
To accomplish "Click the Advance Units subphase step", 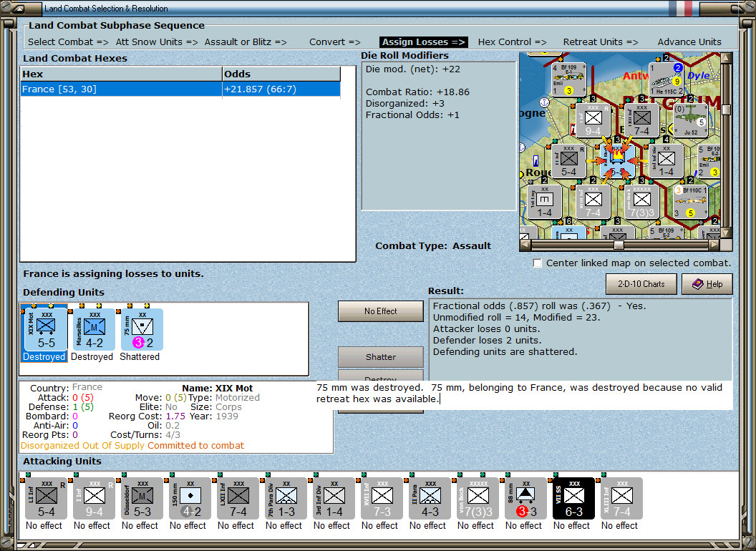I will (x=689, y=42).
